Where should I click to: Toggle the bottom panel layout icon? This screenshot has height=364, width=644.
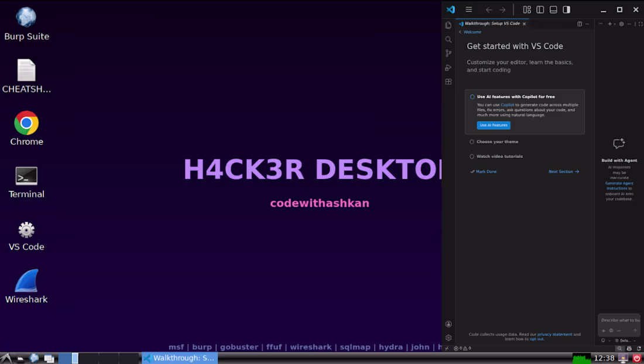553,10
